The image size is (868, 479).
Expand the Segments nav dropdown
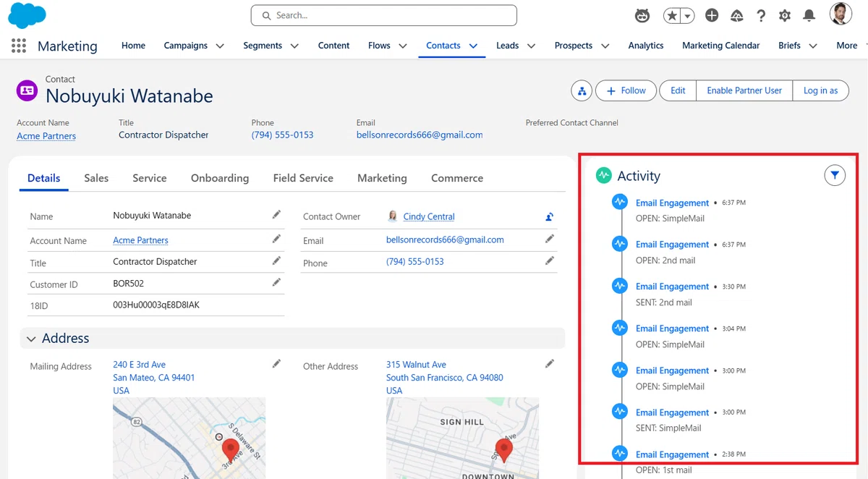[x=295, y=46]
